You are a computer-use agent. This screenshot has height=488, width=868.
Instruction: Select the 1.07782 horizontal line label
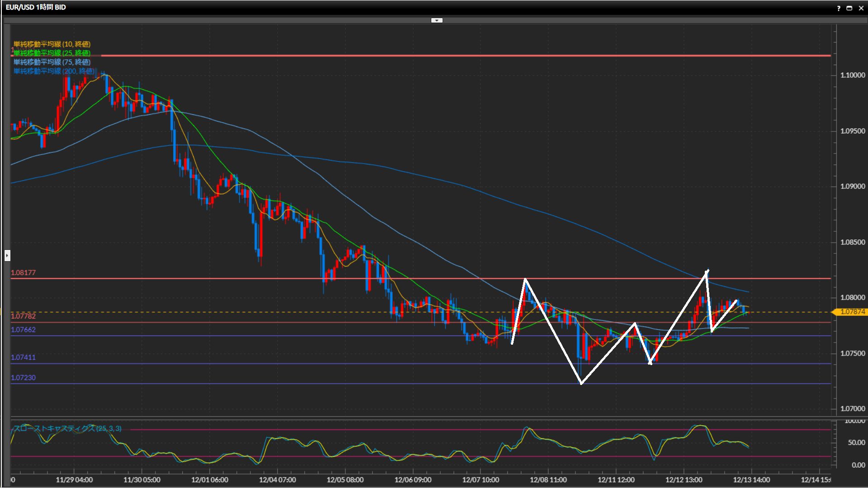point(23,316)
